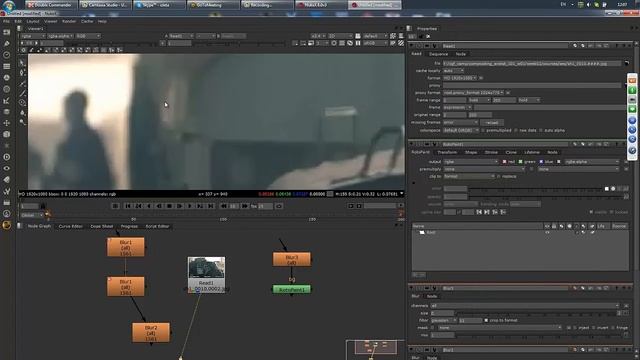Select the Blur2 node in node graph
The width and height of the screenshot is (640, 360).
(151, 333)
